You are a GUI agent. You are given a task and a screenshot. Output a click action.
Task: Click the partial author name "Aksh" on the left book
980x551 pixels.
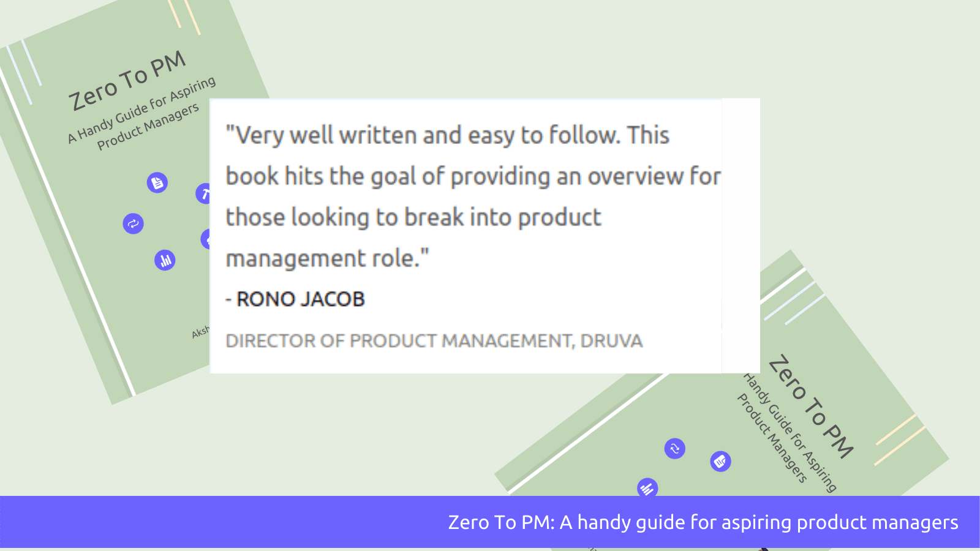click(200, 332)
